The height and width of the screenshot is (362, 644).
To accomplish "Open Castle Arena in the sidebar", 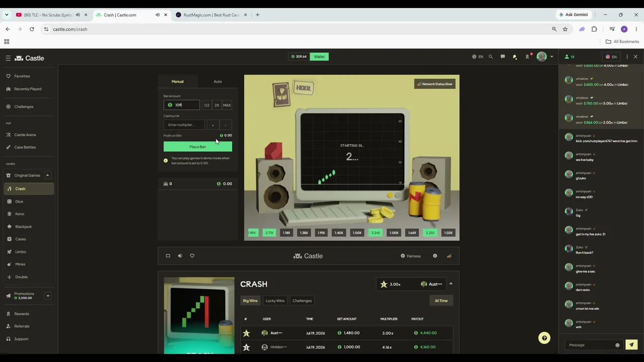I will tap(29, 135).
